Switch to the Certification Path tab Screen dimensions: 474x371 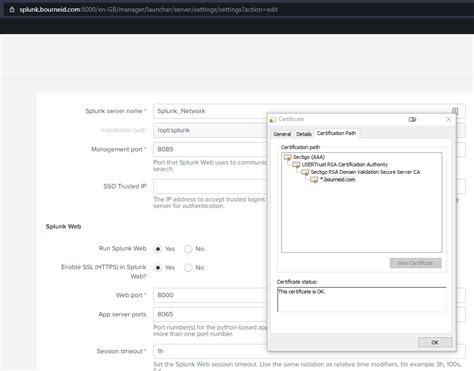pos(336,133)
